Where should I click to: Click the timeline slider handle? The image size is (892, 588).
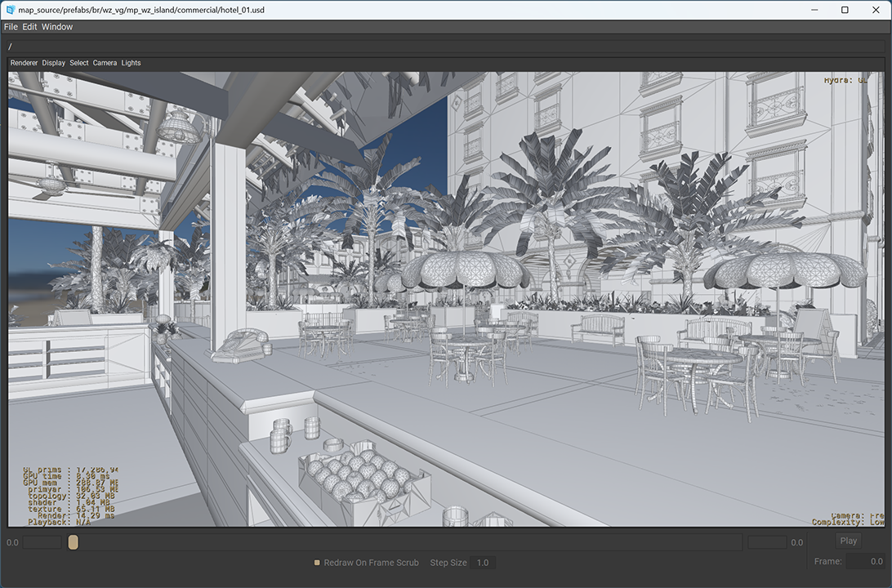coord(73,542)
